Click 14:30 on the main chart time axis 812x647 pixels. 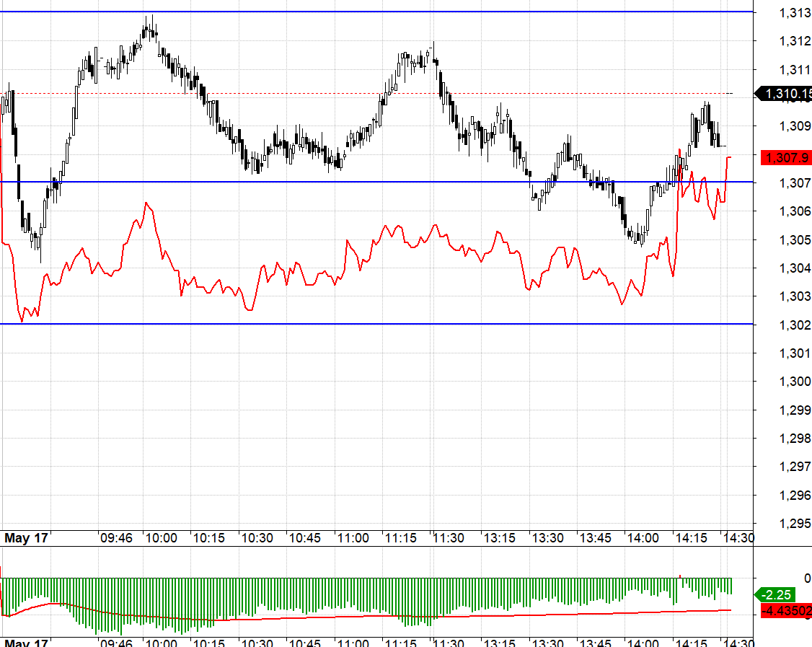coord(738,538)
